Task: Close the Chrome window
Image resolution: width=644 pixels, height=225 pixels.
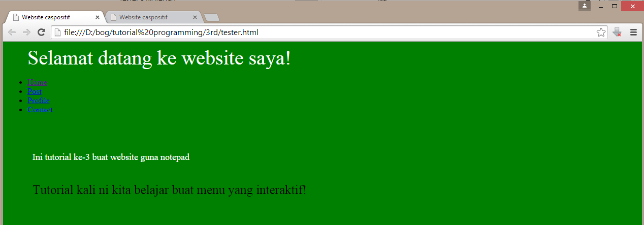Action: 632,6
